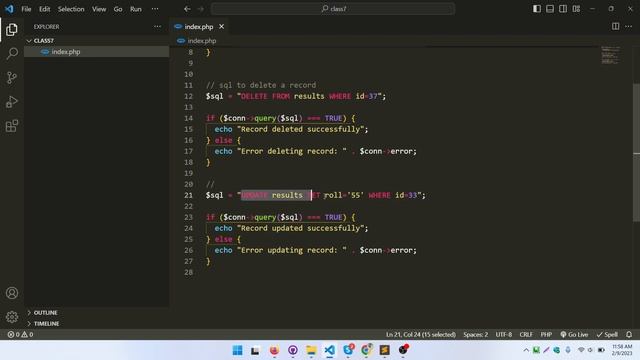Click Ln 21, Col 24 cursor position

pos(420,334)
